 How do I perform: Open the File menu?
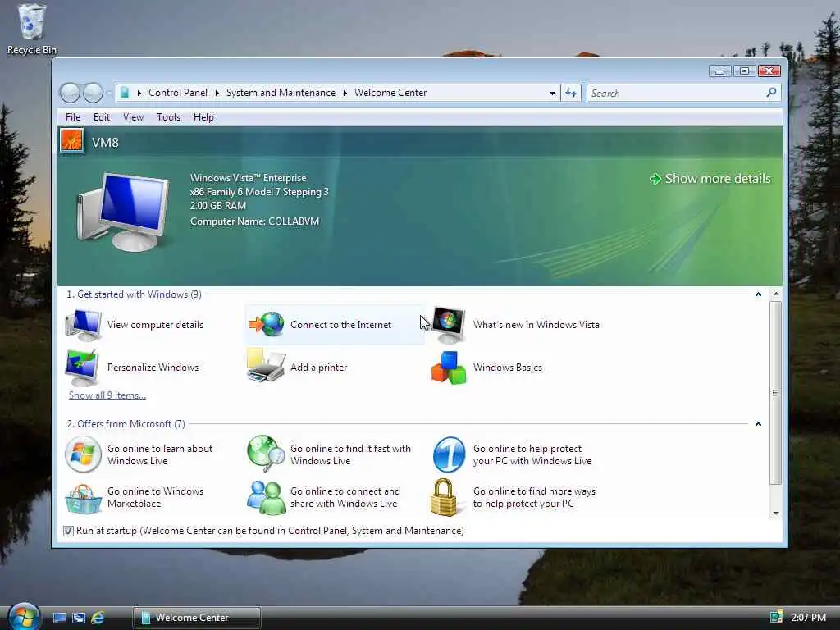[x=73, y=117]
